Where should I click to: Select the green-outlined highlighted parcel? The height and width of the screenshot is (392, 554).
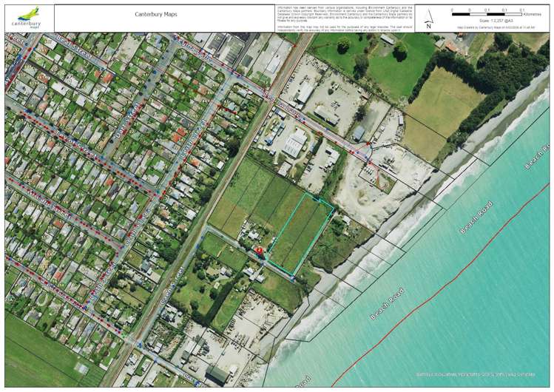[x=300, y=233]
